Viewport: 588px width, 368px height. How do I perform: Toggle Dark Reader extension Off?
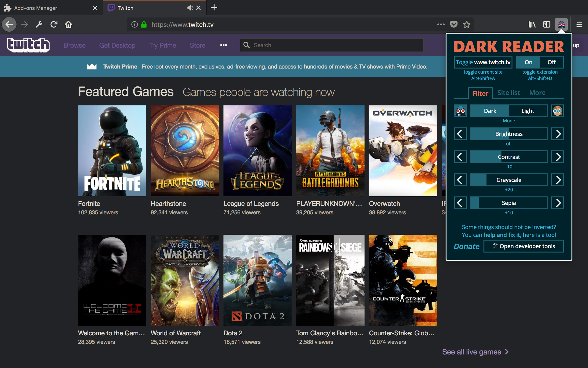pos(551,62)
